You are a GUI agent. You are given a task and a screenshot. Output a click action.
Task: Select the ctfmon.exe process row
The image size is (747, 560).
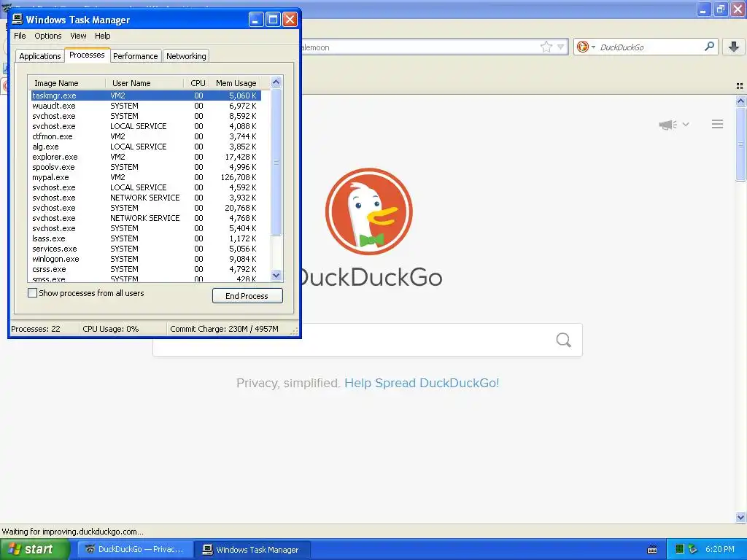[x=146, y=136]
